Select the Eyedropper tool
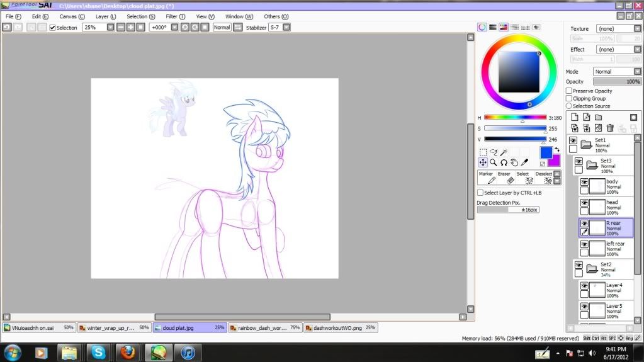Screen dimensions: 644x362 pyautogui.click(x=524, y=162)
